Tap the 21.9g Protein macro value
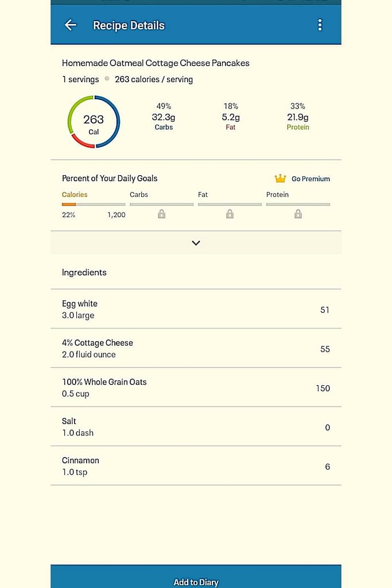The height and width of the screenshot is (588, 392). [298, 117]
